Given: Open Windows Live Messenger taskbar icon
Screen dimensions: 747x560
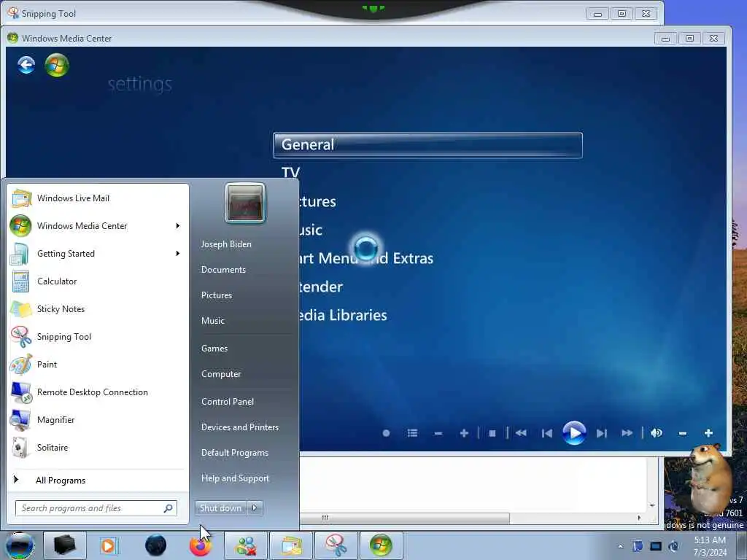Looking at the screenshot, I should coord(246,545).
